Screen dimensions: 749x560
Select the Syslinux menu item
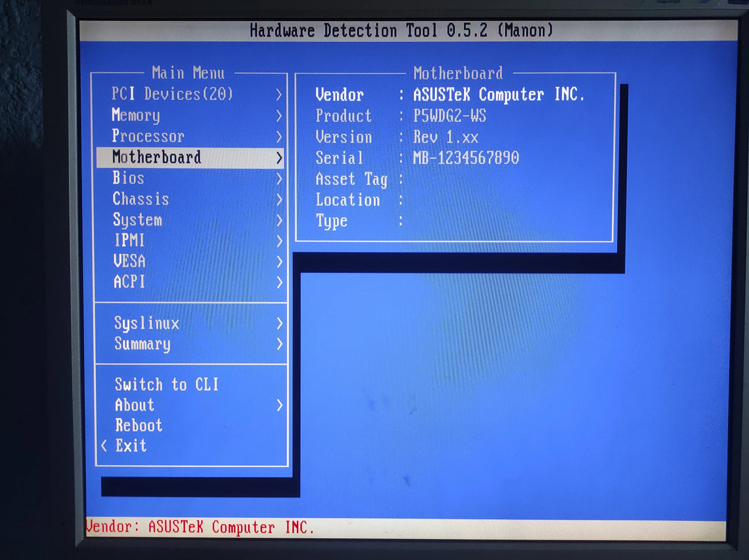[191, 323]
